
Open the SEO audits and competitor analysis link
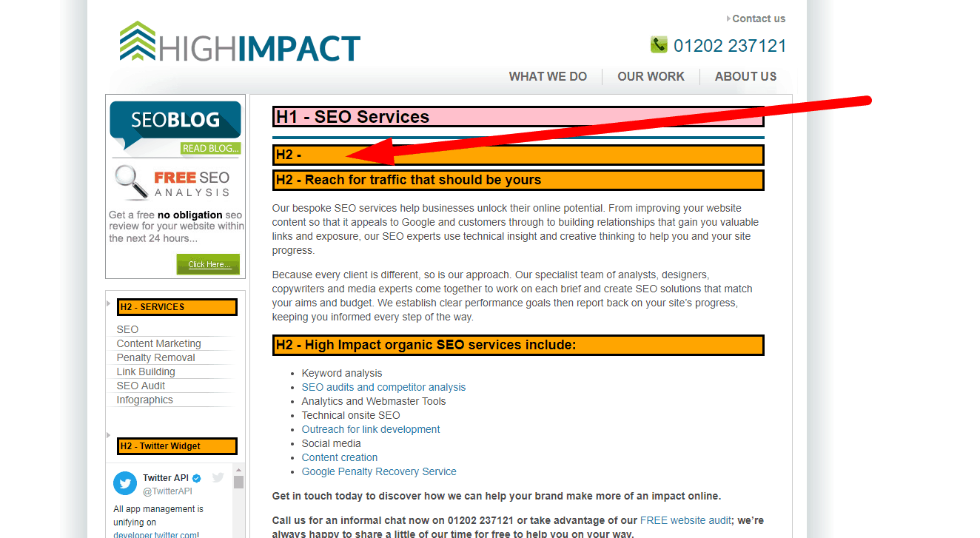[383, 386]
